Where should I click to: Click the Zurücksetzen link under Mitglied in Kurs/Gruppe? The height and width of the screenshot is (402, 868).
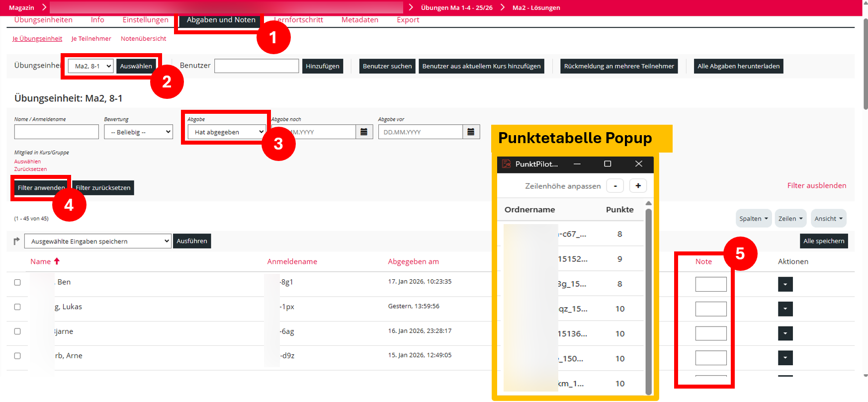(30, 169)
